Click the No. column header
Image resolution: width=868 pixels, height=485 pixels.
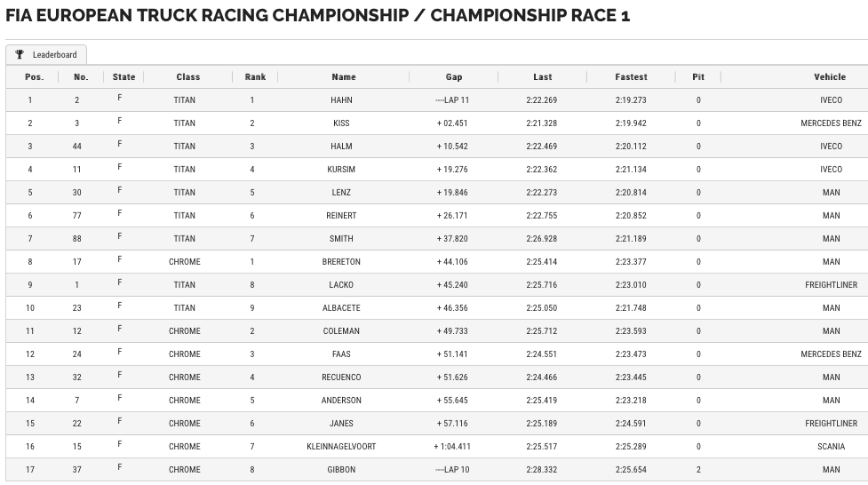81,77
